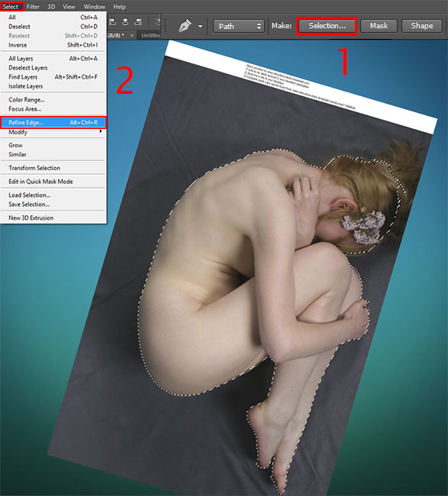Switch to the Untitled document tab
This screenshot has height=496, width=448.
click(151, 35)
